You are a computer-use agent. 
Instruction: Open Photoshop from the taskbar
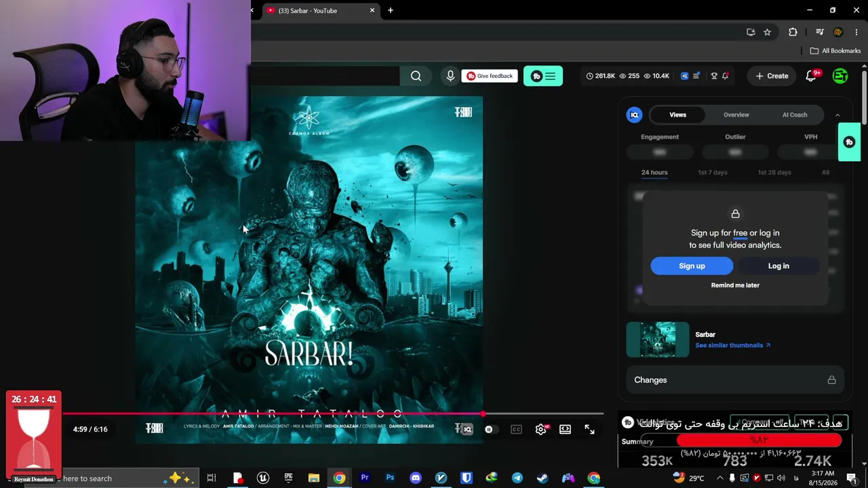[x=390, y=478]
